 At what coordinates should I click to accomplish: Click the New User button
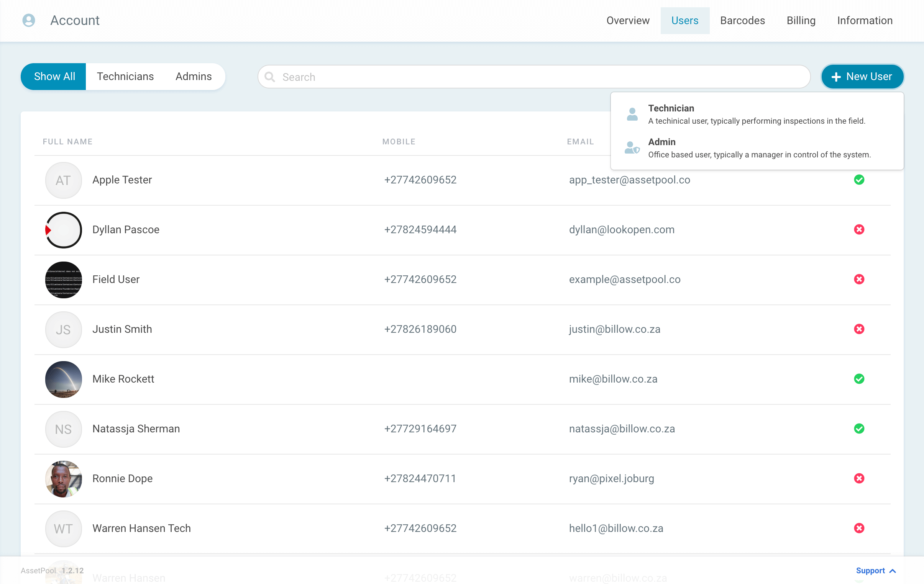click(x=862, y=76)
